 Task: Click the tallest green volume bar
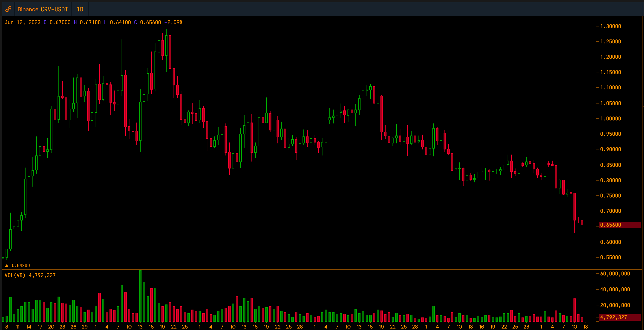click(140, 296)
